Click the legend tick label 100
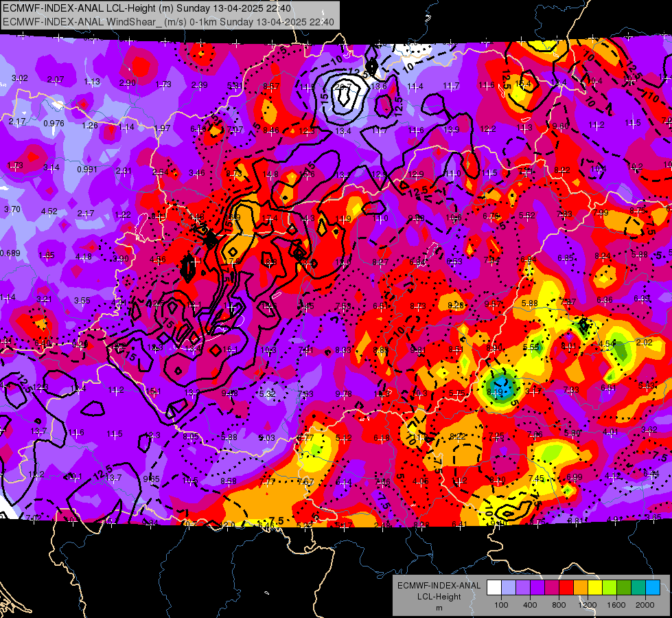Image resolution: width=672 pixels, height=618 pixels. point(502,605)
